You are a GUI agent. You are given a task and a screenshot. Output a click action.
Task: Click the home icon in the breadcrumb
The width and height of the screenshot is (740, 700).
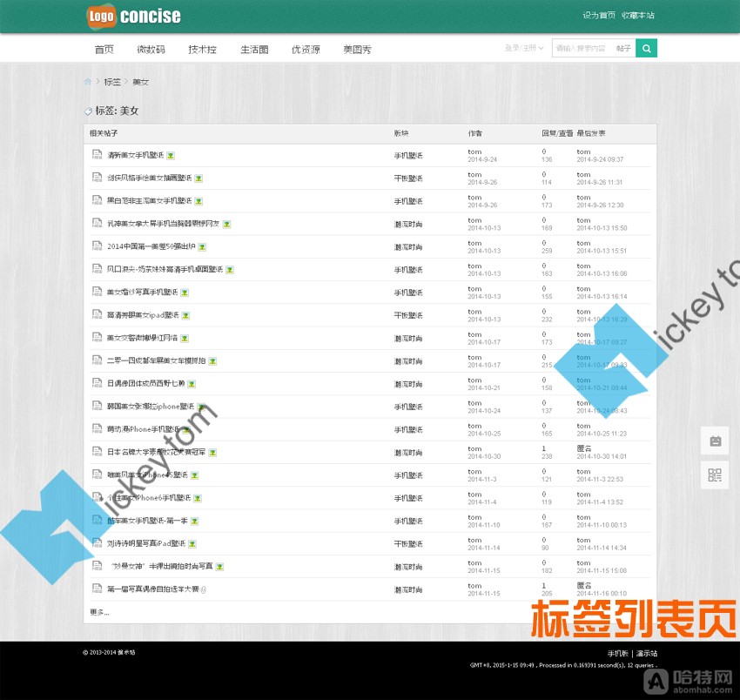(88, 82)
